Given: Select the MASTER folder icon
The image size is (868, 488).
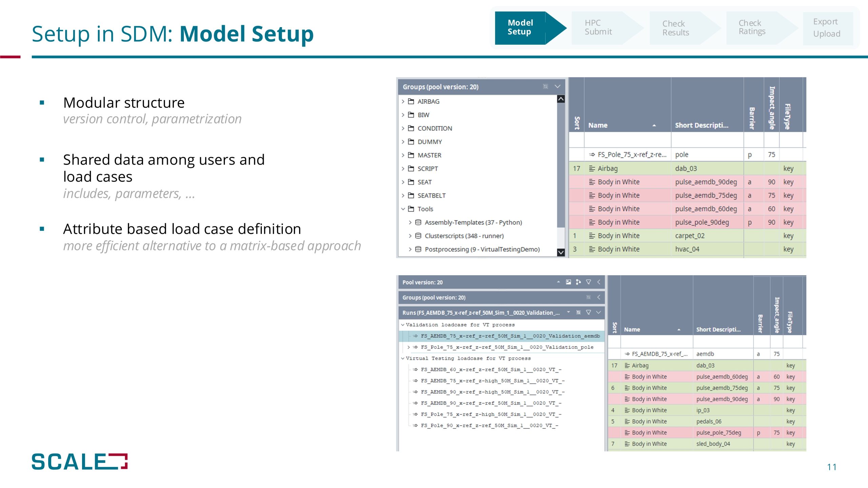Looking at the screenshot, I should [411, 155].
